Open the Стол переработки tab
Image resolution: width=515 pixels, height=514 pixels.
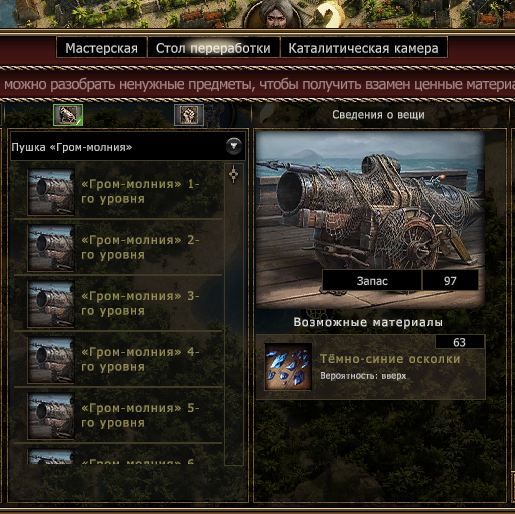click(213, 48)
